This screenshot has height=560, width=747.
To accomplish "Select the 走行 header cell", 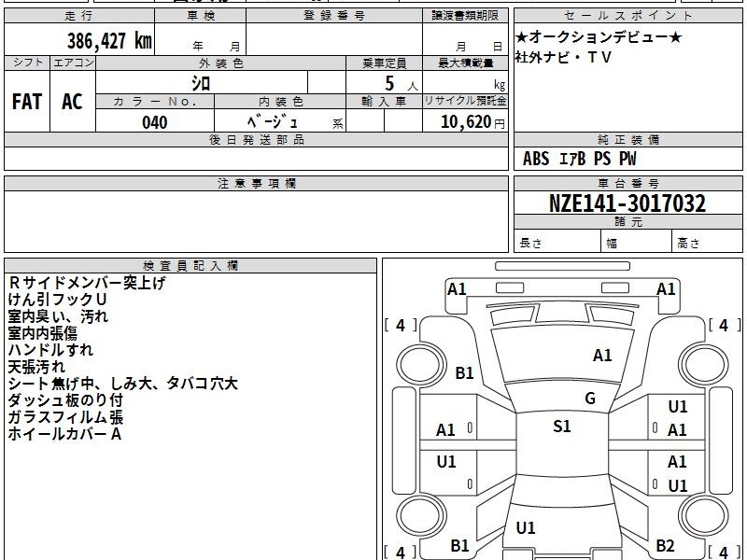I will click(79, 16).
